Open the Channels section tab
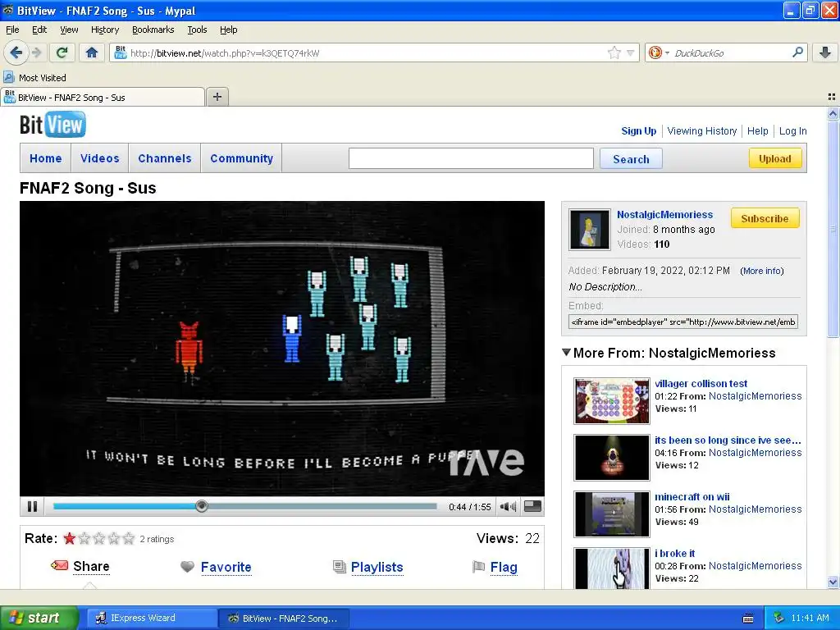Image resolution: width=840 pixels, height=630 pixels. pos(164,158)
